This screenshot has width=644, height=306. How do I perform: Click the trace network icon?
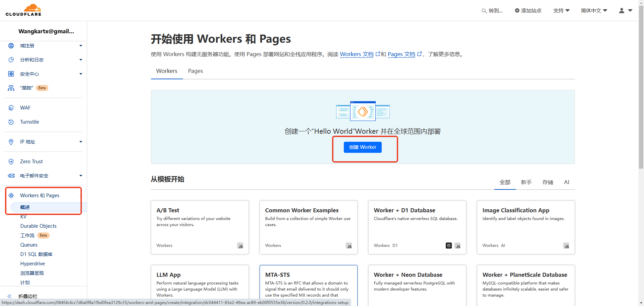coord(11,88)
